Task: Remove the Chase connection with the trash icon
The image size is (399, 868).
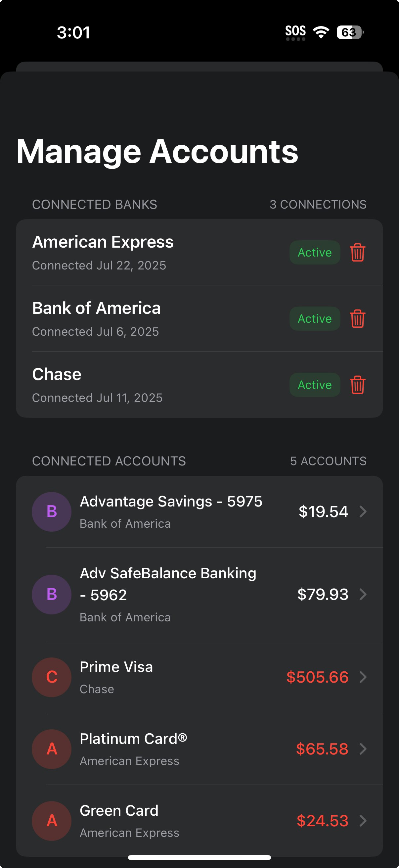Action: 357,385
